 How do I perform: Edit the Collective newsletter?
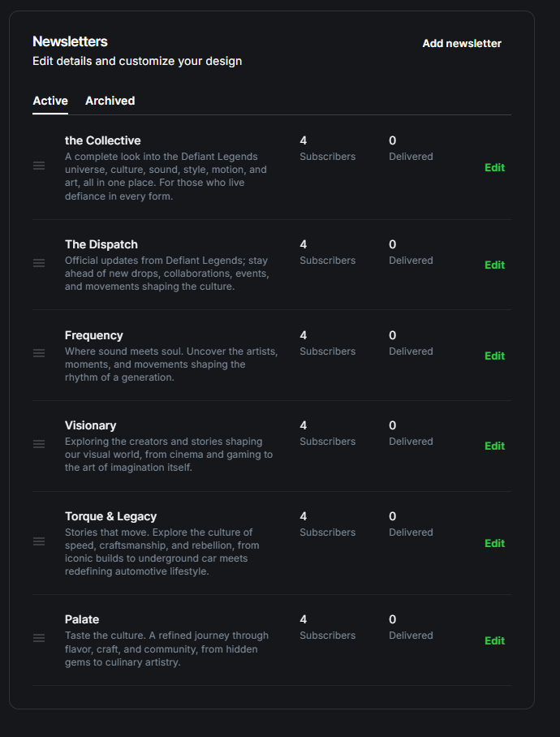pyautogui.click(x=494, y=168)
